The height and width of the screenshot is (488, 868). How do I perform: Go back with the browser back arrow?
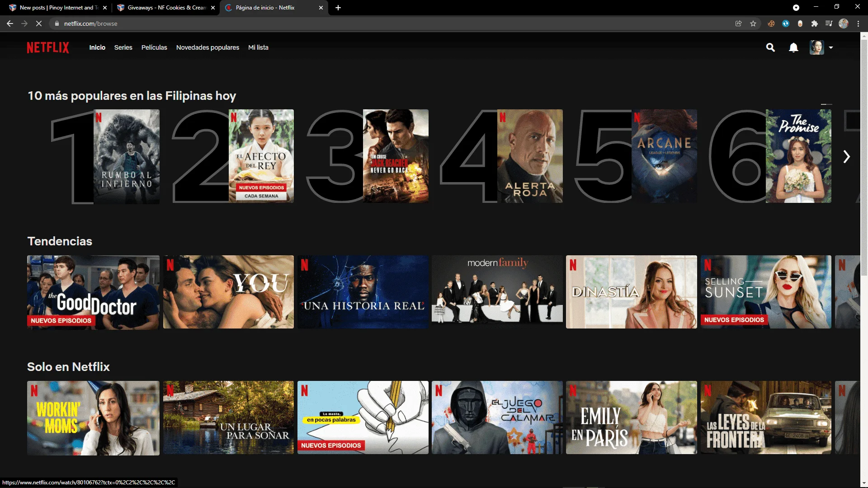tap(10, 23)
